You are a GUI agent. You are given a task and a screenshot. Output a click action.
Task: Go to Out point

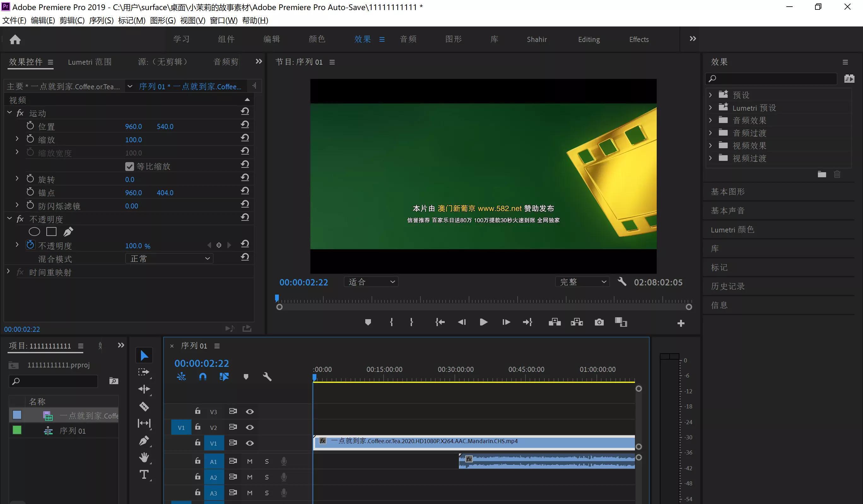coord(528,322)
